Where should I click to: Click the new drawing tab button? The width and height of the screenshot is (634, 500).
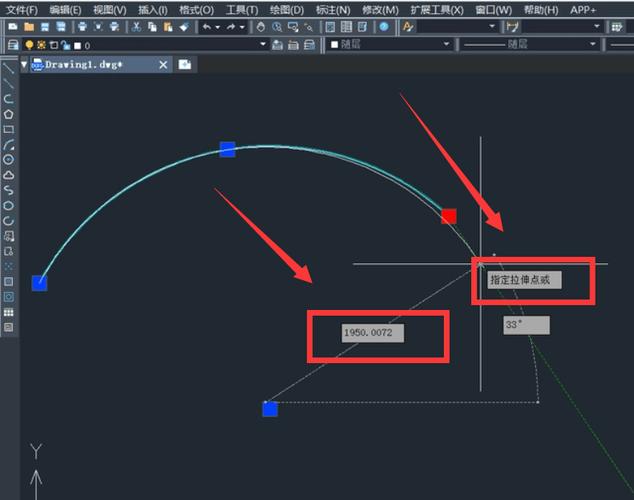(x=185, y=64)
